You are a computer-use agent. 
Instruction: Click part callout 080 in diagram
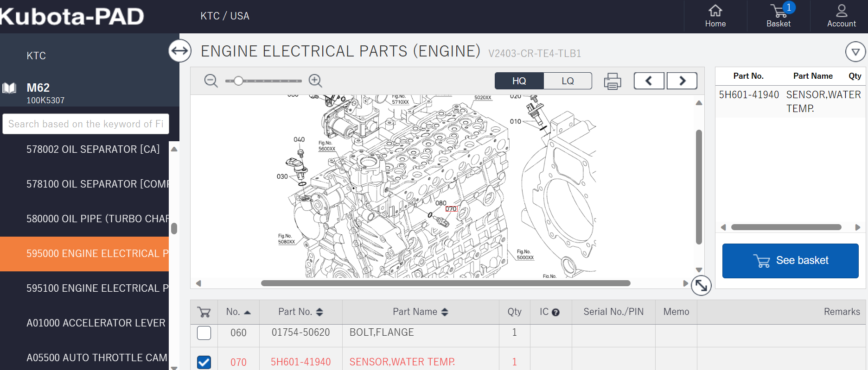[x=440, y=203]
